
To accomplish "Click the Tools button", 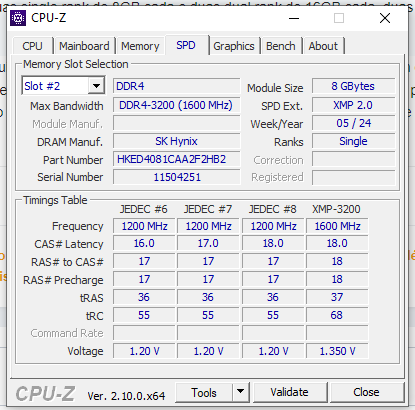I will coord(204,393).
